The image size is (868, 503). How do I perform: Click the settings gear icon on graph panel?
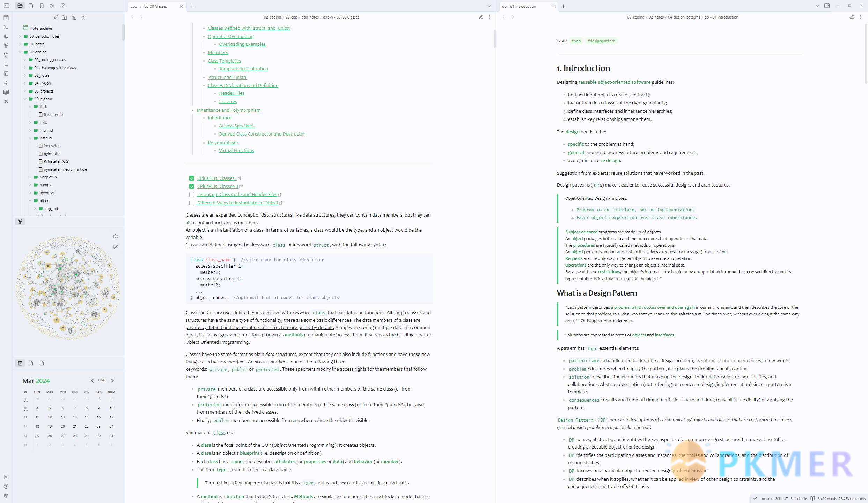click(x=116, y=236)
